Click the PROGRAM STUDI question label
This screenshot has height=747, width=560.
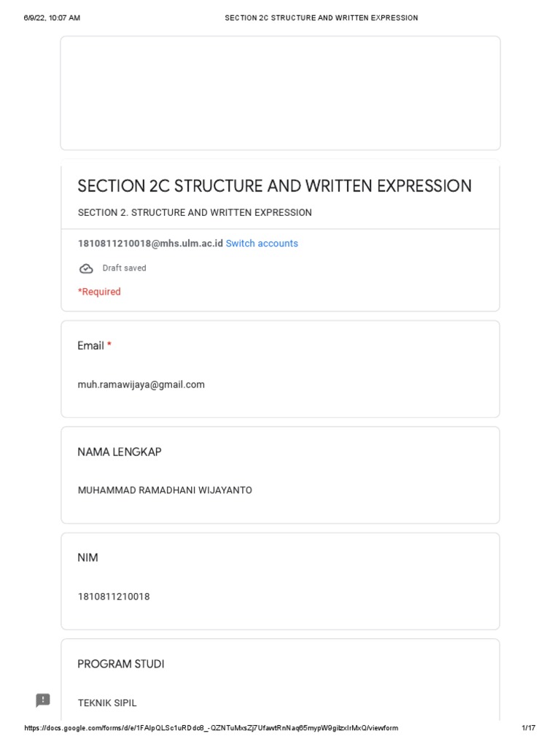121,665
